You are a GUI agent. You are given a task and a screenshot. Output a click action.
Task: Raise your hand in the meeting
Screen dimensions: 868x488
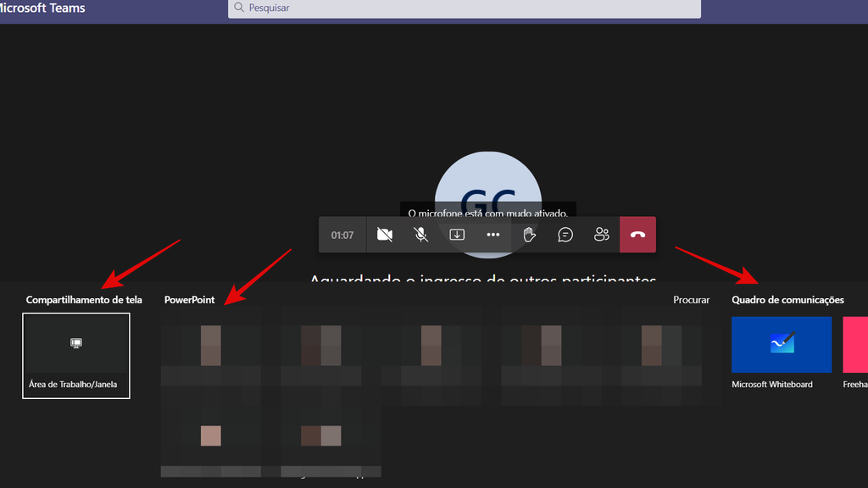pos(529,235)
